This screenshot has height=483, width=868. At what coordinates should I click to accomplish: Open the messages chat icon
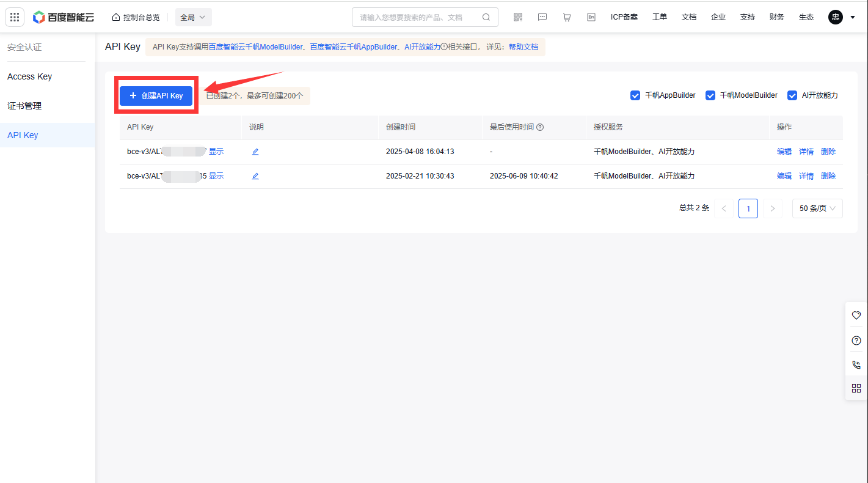[x=542, y=17]
